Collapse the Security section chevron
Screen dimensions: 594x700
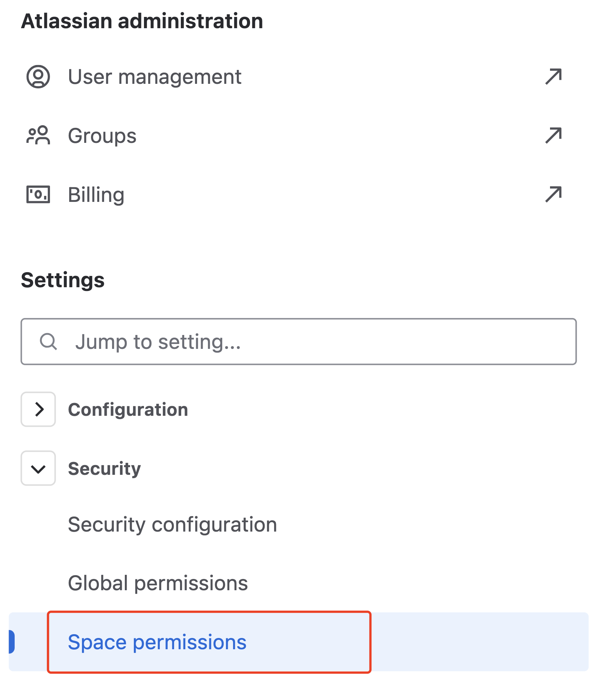pos(38,468)
